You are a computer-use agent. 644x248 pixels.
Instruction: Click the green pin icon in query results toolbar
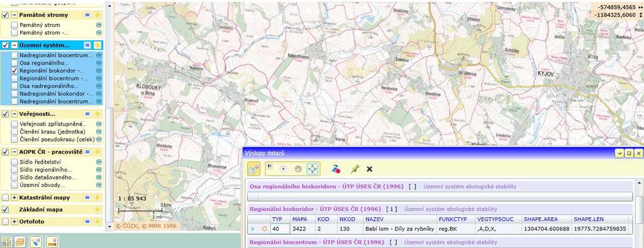(x=354, y=169)
